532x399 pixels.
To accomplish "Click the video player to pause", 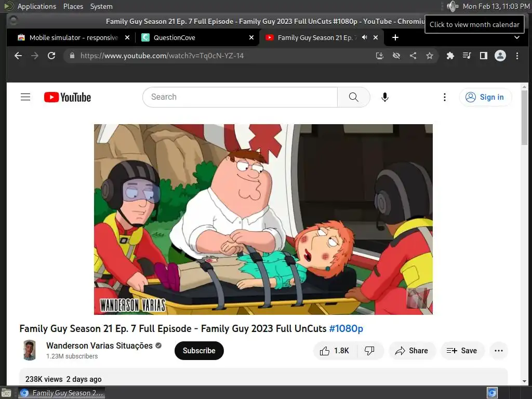I will pos(263,219).
